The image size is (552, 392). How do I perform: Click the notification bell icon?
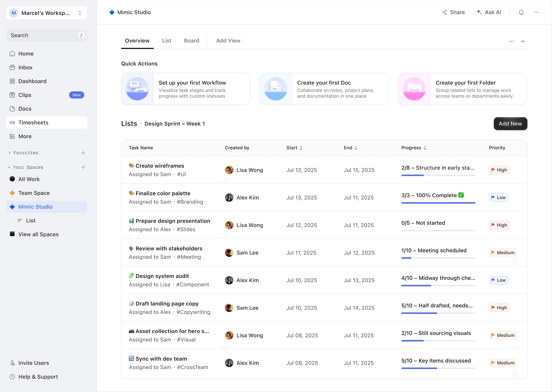tap(521, 12)
